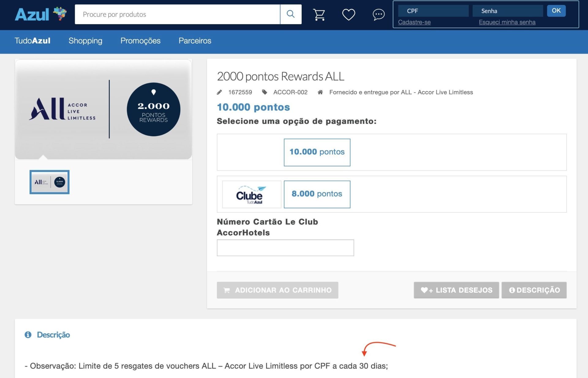This screenshot has height=378, width=588.
Task: Click the blue 10.000 pontos price heading
Action: pyautogui.click(x=253, y=107)
